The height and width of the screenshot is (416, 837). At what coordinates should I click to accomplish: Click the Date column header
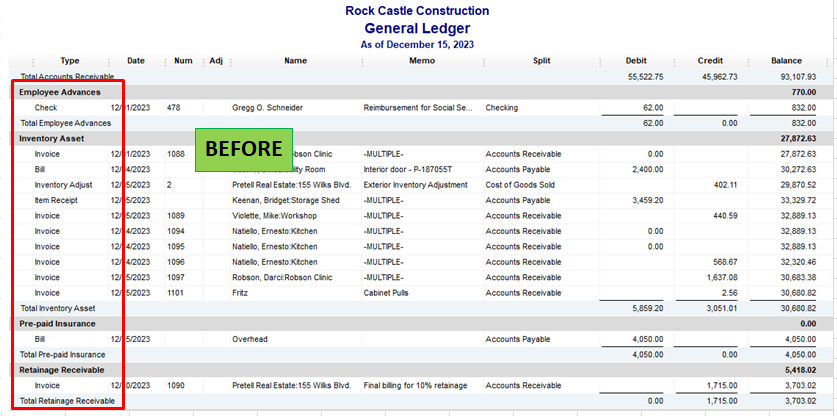(136, 61)
